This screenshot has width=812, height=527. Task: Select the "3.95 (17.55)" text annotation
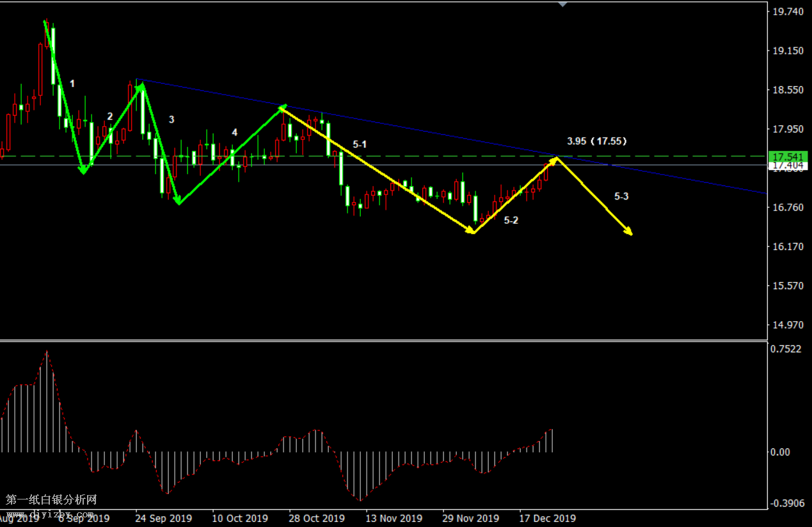[x=596, y=141]
